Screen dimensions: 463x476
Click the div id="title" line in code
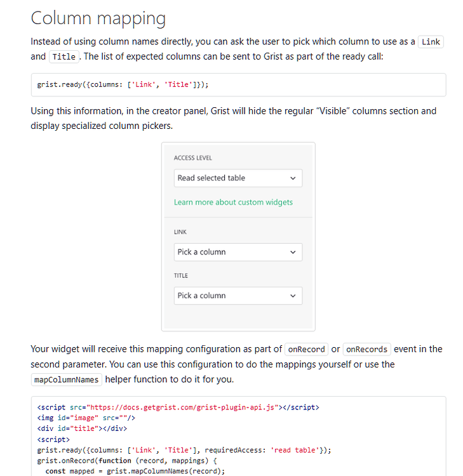point(79,428)
